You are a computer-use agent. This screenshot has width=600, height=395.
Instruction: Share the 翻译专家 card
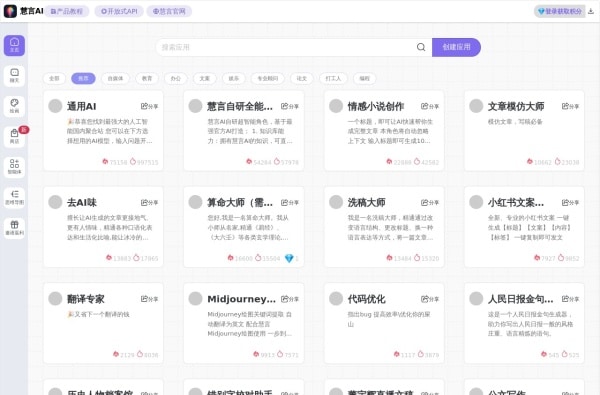pyautogui.click(x=149, y=299)
